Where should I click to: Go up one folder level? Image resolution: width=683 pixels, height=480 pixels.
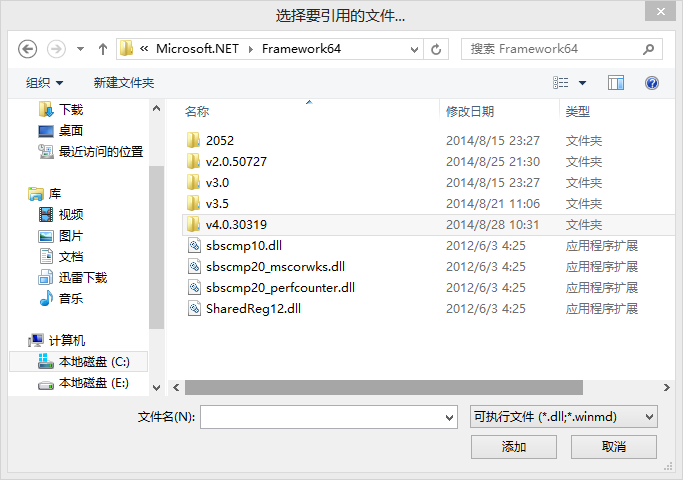click(x=103, y=49)
